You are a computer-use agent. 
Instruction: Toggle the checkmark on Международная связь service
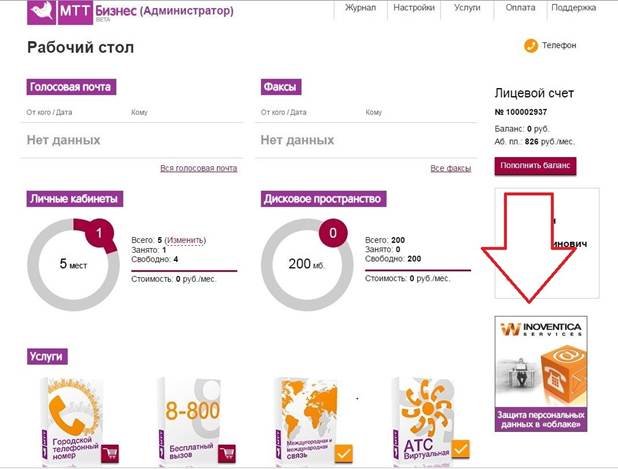pyautogui.click(x=343, y=455)
